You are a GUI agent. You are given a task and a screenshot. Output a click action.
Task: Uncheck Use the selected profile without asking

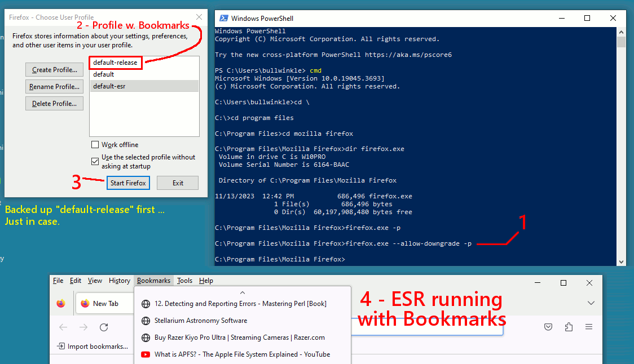click(x=95, y=161)
